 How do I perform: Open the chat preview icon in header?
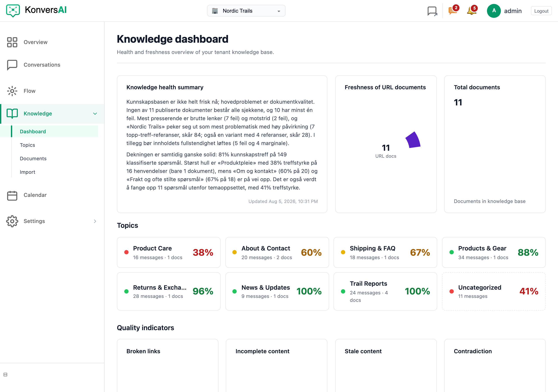tap(432, 11)
